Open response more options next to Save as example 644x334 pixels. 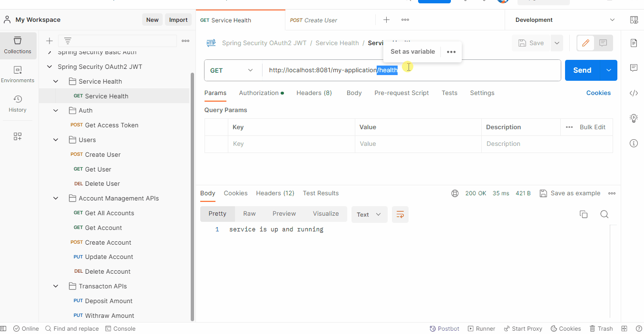pyautogui.click(x=612, y=193)
